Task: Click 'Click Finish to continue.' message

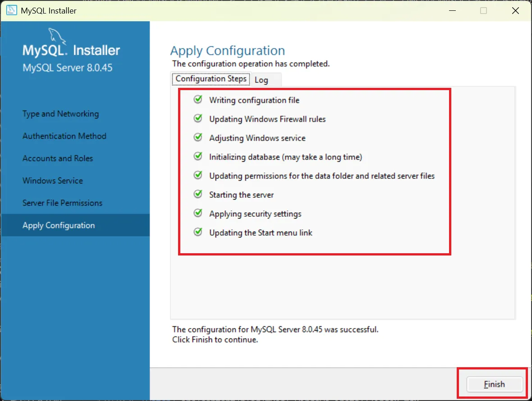Action: (215, 340)
